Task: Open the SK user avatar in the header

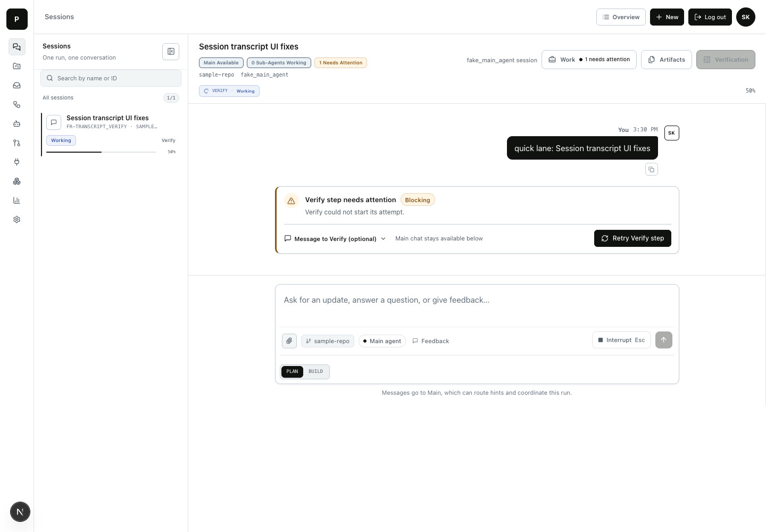Action: [746, 17]
